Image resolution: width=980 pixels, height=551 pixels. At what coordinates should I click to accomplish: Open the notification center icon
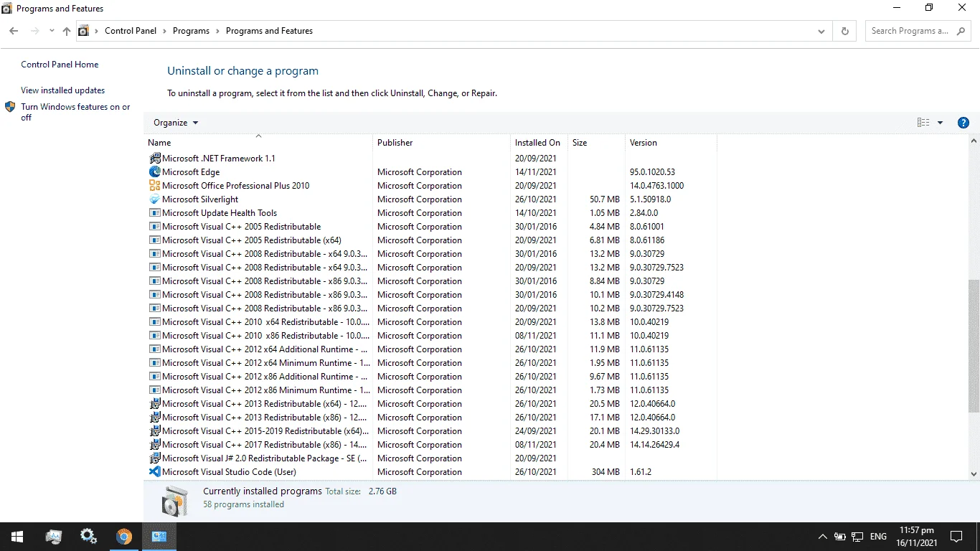(x=956, y=537)
